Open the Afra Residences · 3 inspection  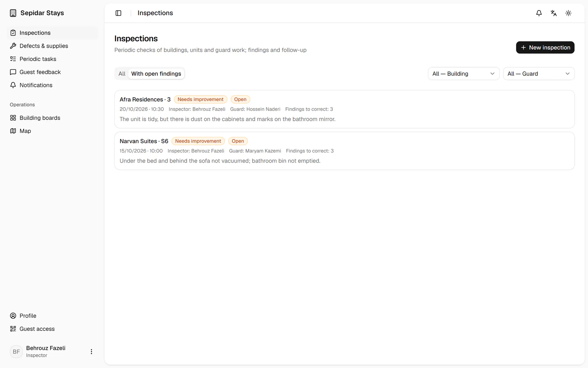coord(344,109)
